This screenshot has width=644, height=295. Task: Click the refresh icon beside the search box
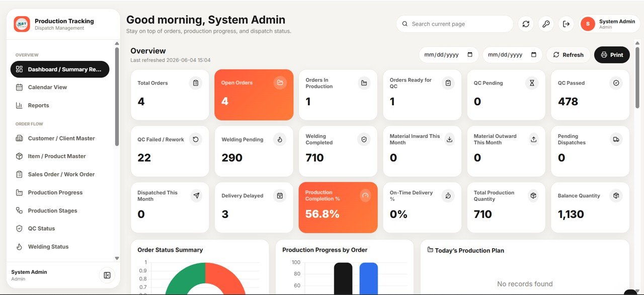coord(526,24)
